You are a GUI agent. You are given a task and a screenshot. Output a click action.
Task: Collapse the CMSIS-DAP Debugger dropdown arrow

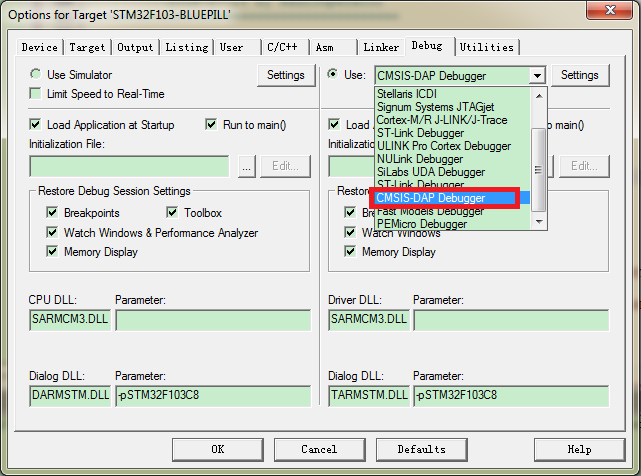tap(537, 76)
